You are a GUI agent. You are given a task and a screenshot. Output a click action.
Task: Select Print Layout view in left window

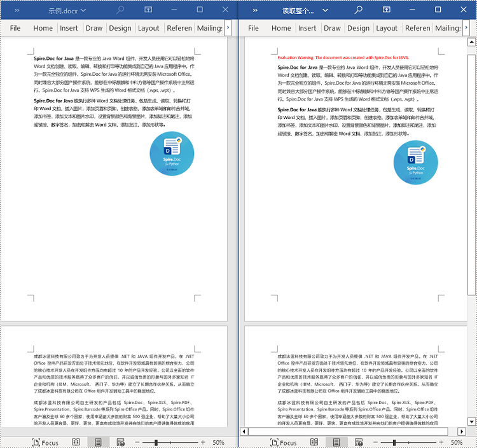click(98, 442)
